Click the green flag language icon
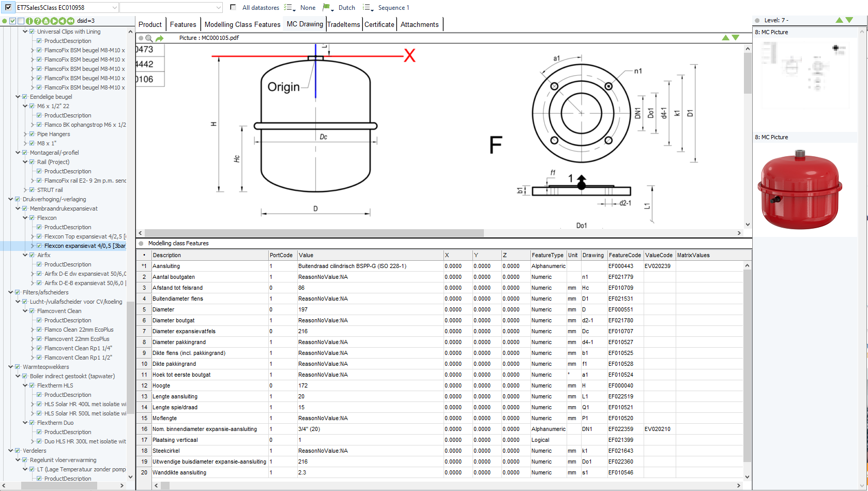The width and height of the screenshot is (868, 491). 326,8
